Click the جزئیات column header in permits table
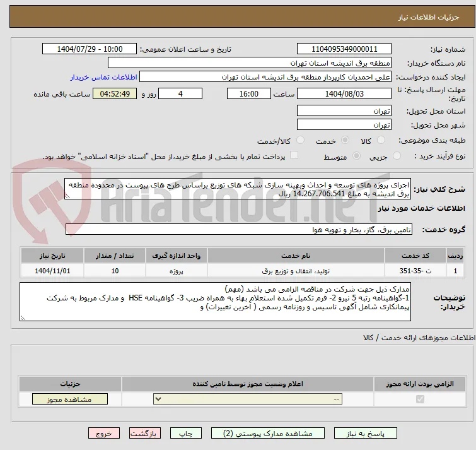476x450 pixels. click(x=70, y=384)
